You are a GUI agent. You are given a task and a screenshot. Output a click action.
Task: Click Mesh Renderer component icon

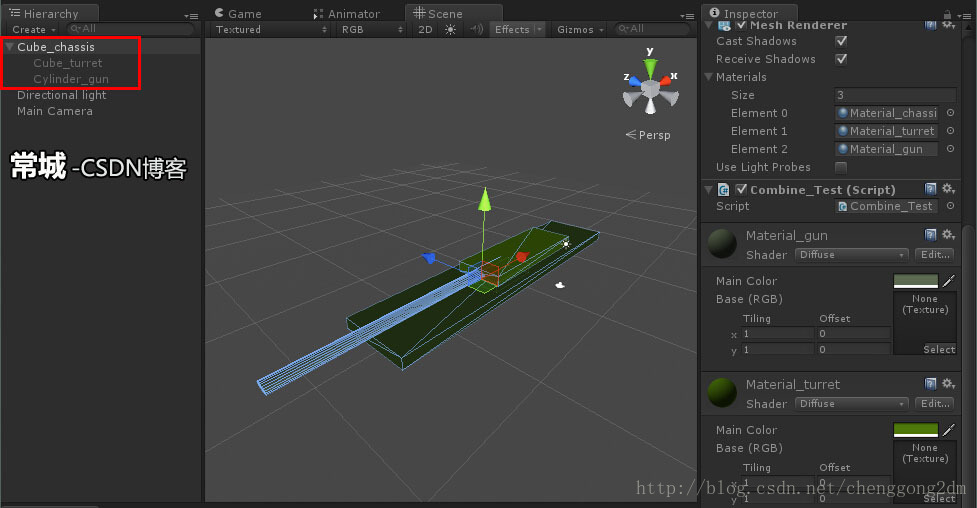pos(724,26)
